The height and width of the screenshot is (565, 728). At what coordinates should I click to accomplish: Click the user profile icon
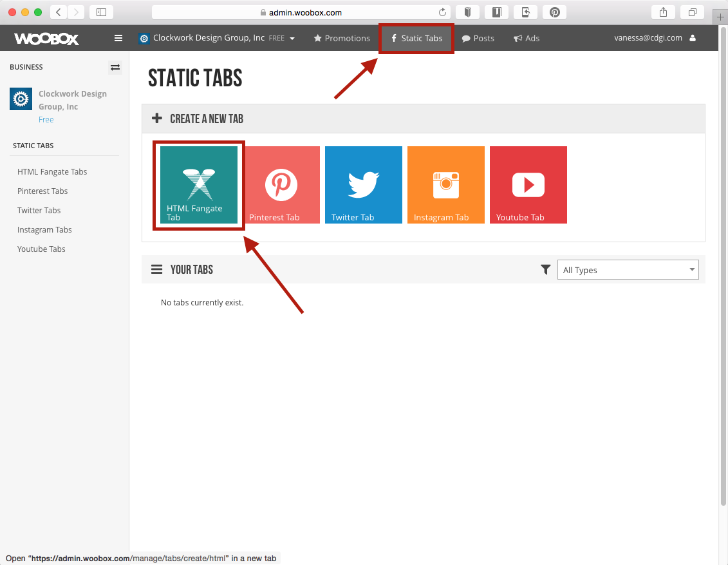coord(693,38)
